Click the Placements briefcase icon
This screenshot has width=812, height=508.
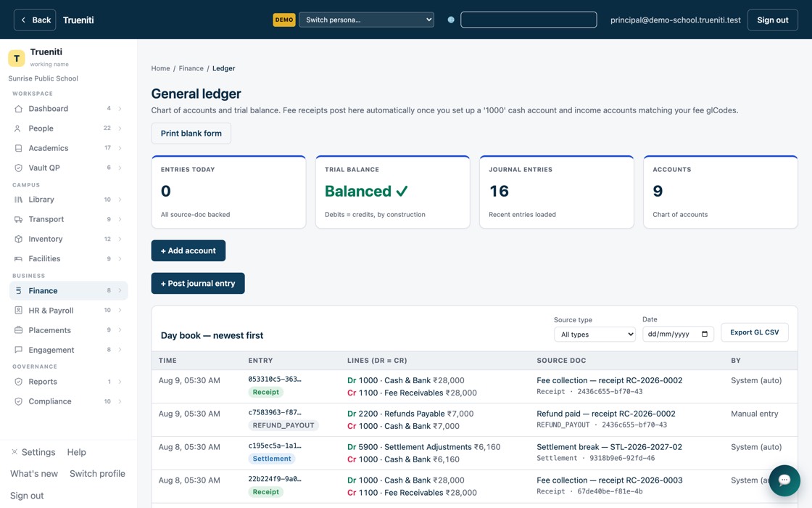18,330
